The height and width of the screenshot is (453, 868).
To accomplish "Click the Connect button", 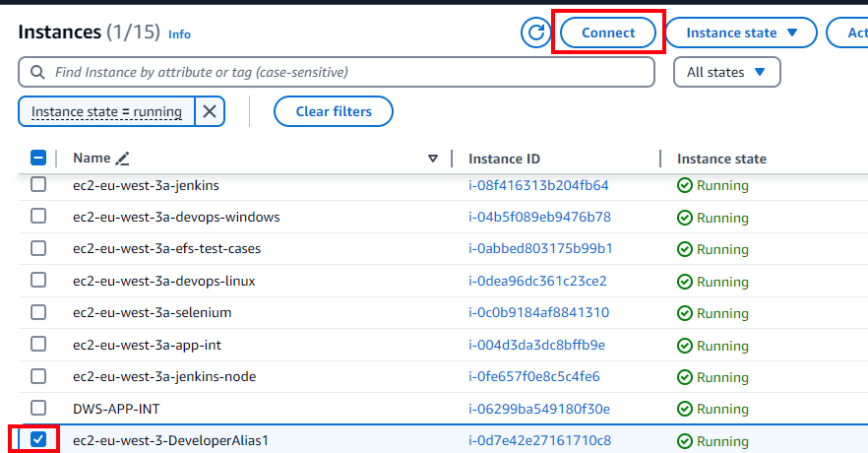I will [608, 32].
